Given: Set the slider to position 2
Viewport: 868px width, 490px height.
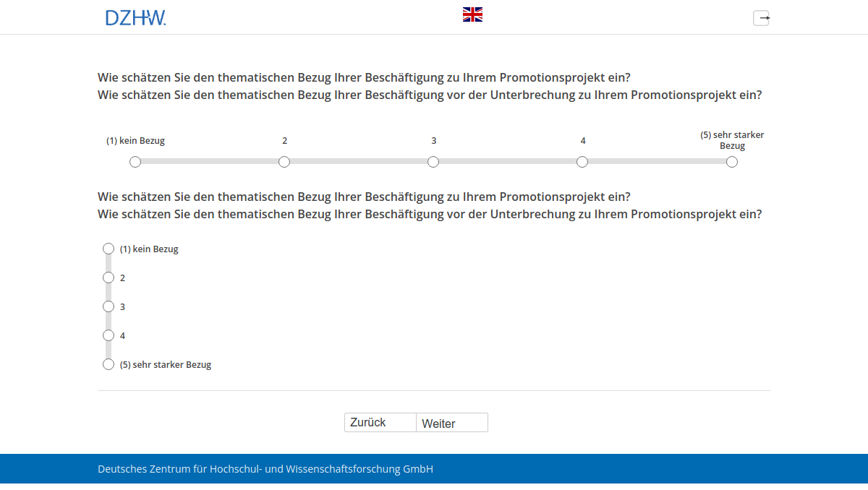Looking at the screenshot, I should pos(284,162).
